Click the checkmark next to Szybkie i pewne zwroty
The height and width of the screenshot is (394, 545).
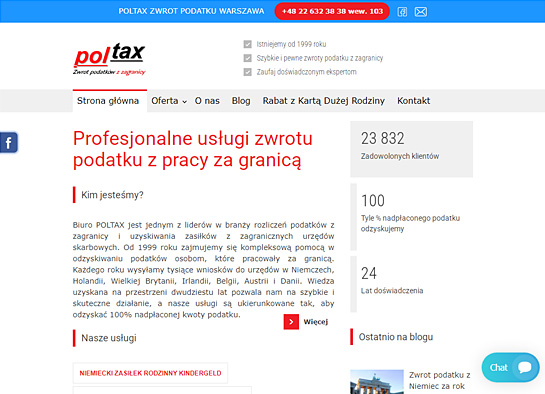pyautogui.click(x=247, y=58)
